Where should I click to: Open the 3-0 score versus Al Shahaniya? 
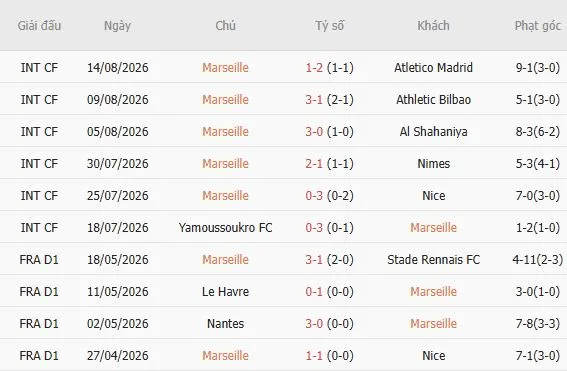[x=314, y=132]
